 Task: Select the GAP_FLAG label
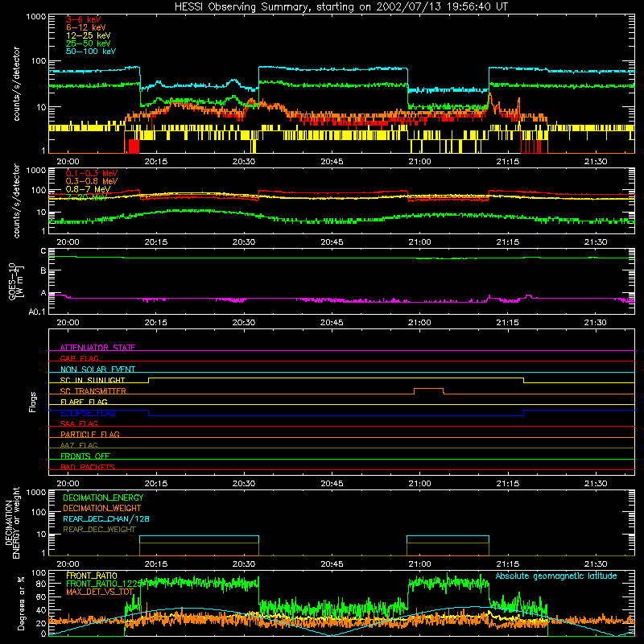(79, 358)
